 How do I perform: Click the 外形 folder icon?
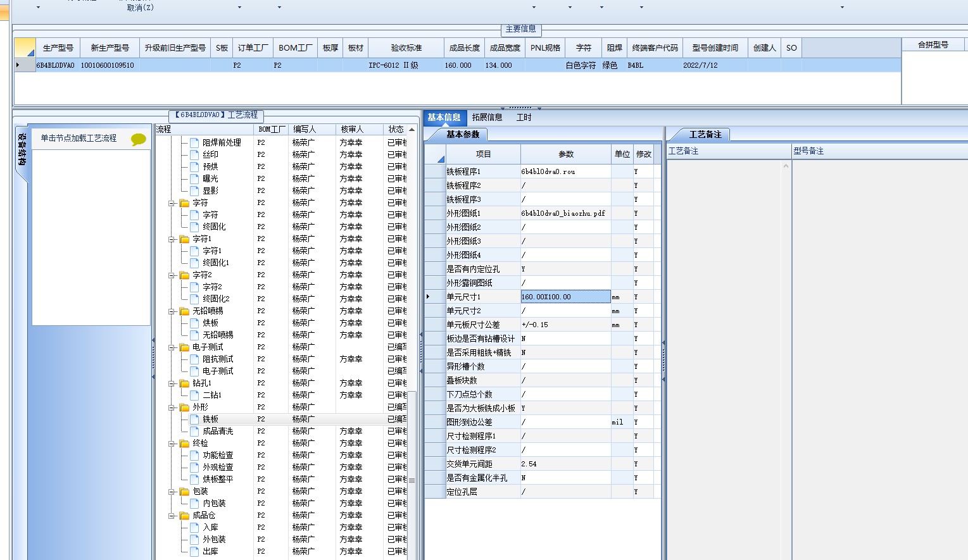click(185, 408)
